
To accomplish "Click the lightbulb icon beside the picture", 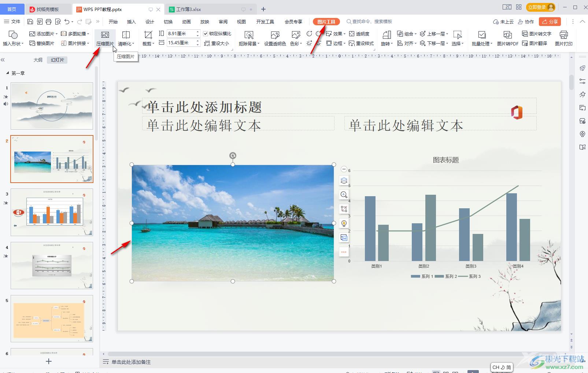I will point(344,223).
